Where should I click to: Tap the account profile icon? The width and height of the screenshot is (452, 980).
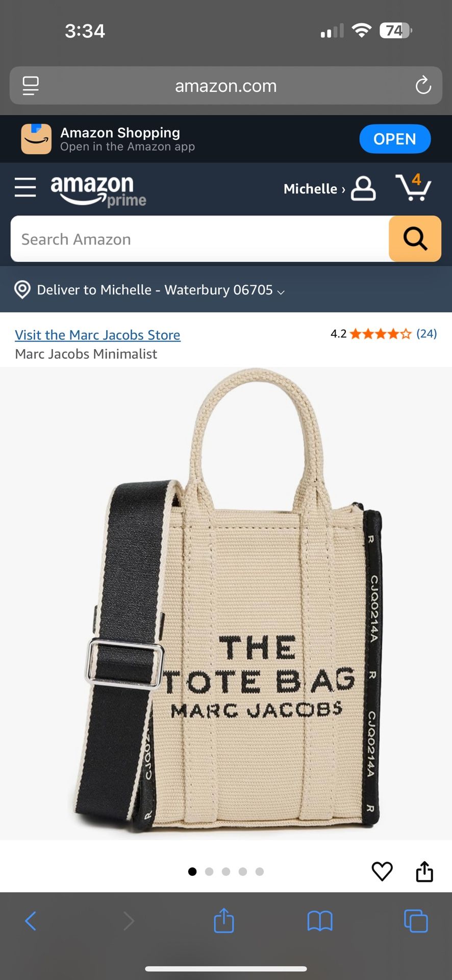pyautogui.click(x=363, y=188)
